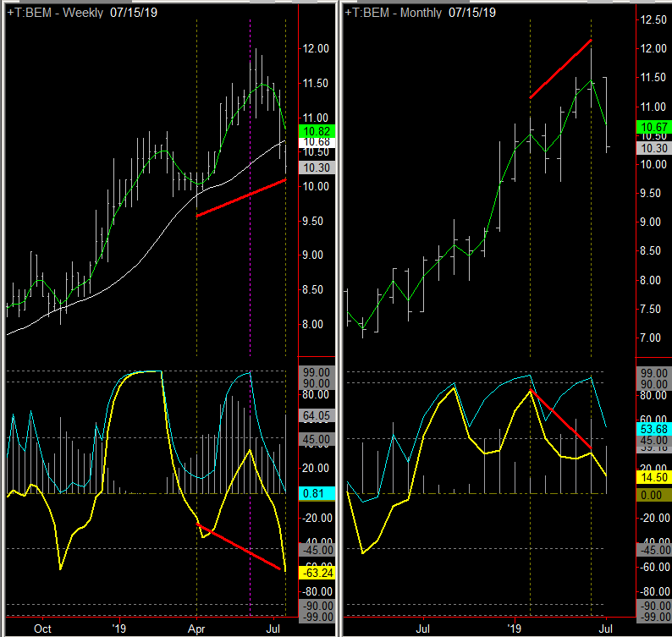Image resolution: width=672 pixels, height=637 pixels.
Task: Select the green 10.82 price label
Action: pos(317,131)
